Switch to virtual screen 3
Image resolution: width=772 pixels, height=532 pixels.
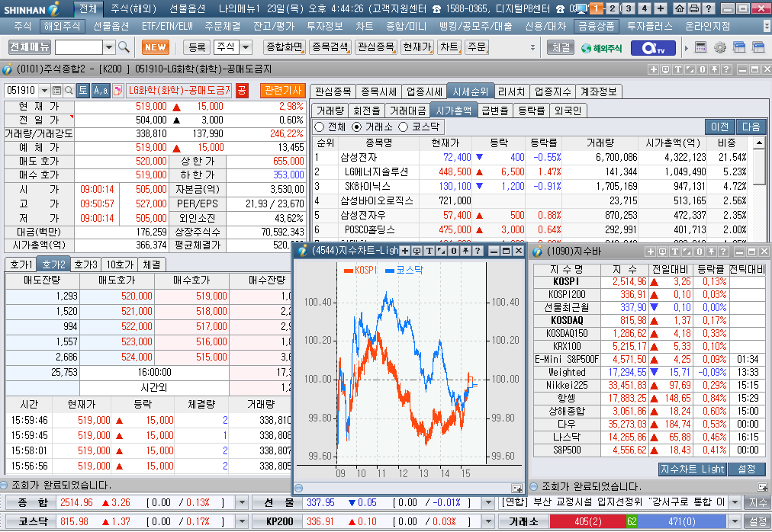pyautogui.click(x=629, y=8)
